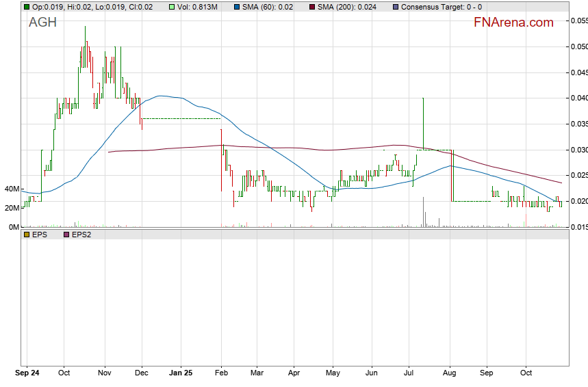
Task: Click the AGH ticker label
Action: pyautogui.click(x=42, y=23)
